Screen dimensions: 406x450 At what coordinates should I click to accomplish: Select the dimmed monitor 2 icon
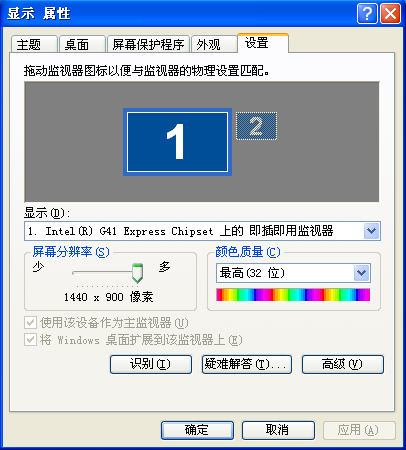click(256, 126)
